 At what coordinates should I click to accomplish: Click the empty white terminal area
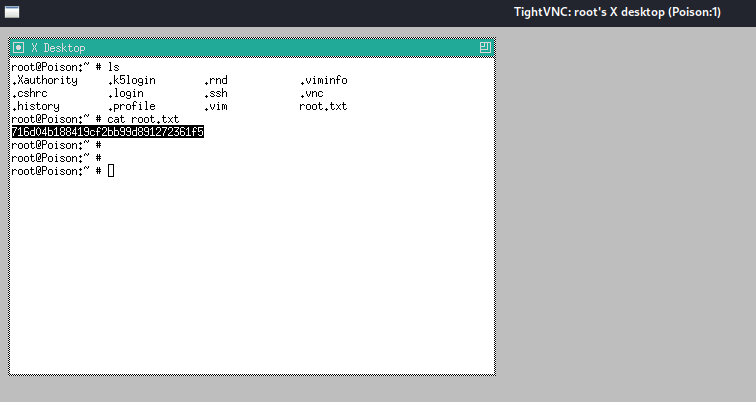[x=252, y=275]
